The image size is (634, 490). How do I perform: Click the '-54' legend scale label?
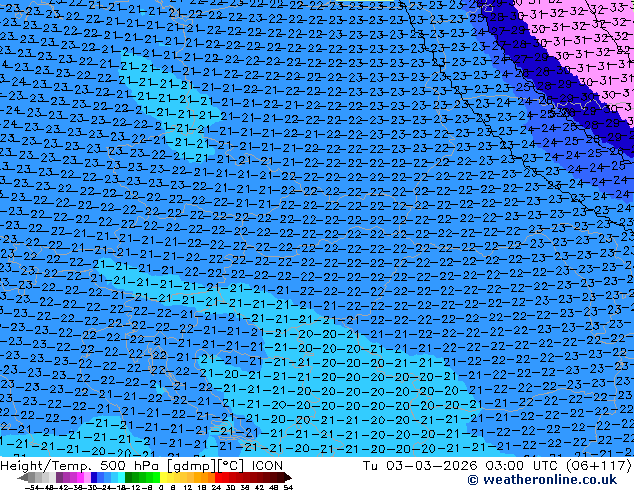tap(32, 487)
